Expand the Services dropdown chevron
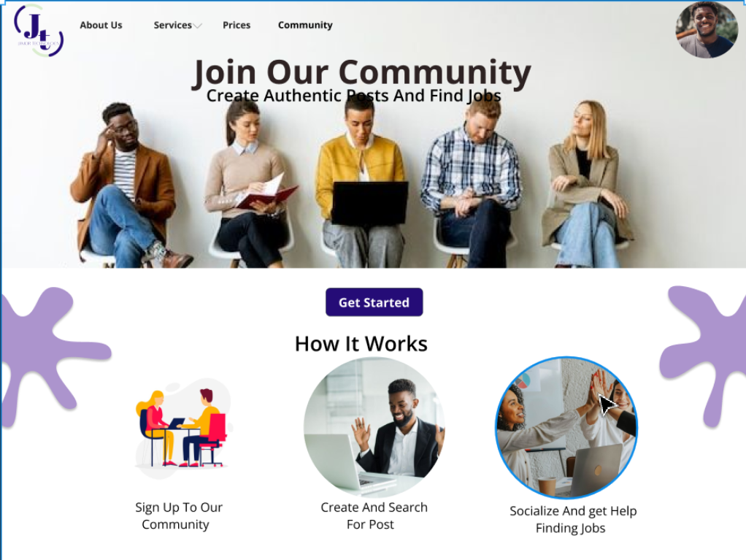Image resolution: width=746 pixels, height=560 pixels. click(197, 26)
